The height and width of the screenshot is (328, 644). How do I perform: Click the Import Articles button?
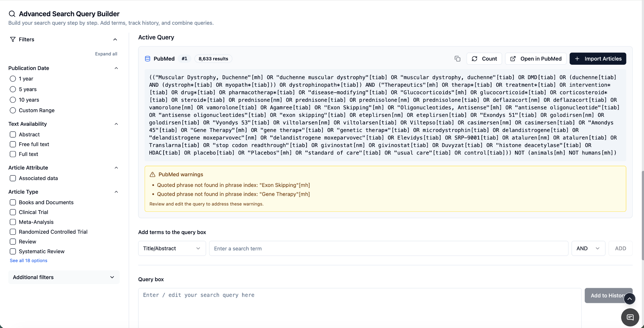(x=598, y=59)
